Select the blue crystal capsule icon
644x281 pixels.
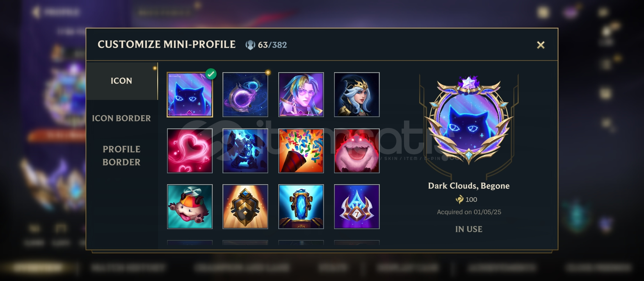301,206
